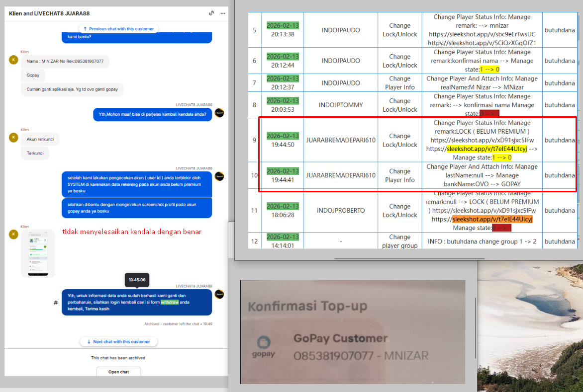Click the Open chat button
The width and height of the screenshot is (583, 392).
(x=118, y=372)
